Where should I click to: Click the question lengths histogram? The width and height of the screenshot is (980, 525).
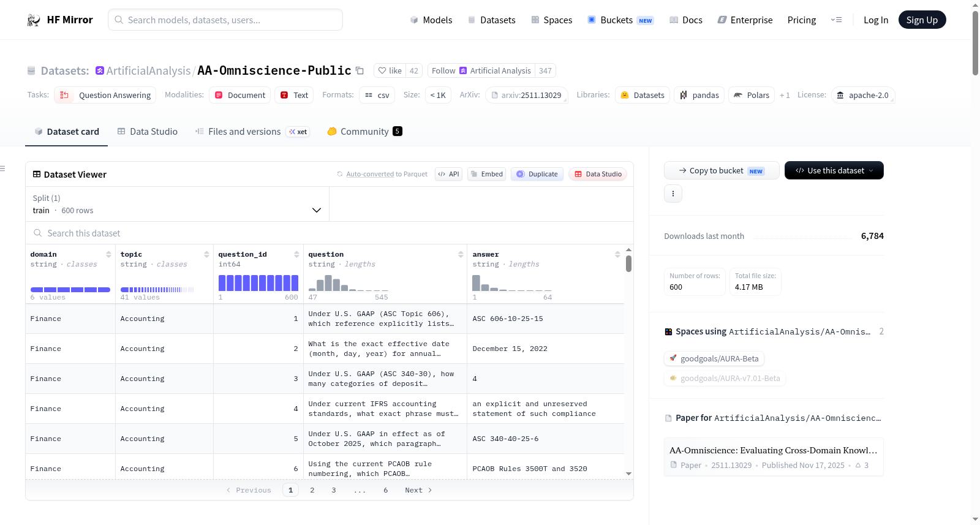coord(349,282)
